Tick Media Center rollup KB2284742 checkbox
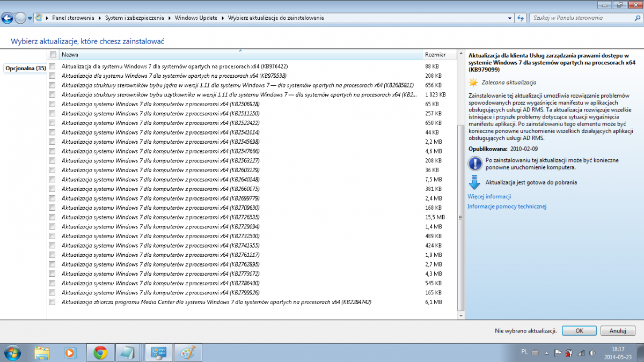644x362 pixels. pyautogui.click(x=52, y=302)
